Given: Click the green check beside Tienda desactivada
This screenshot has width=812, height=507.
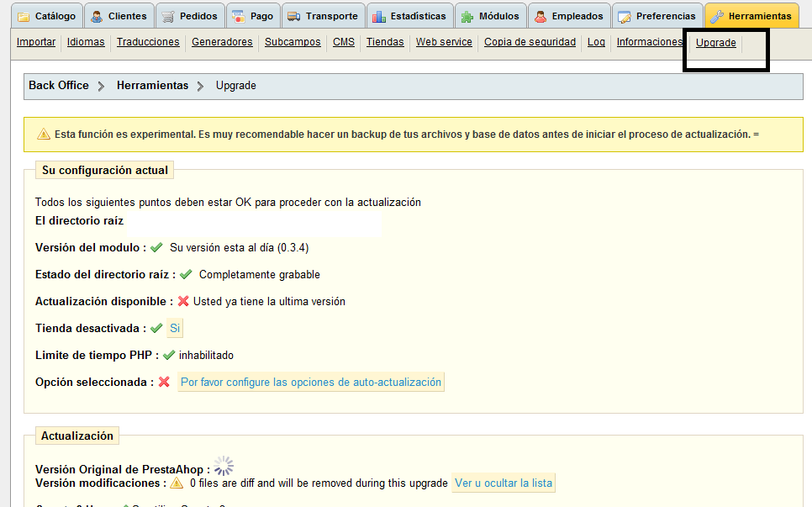Looking at the screenshot, I should pyautogui.click(x=156, y=329).
